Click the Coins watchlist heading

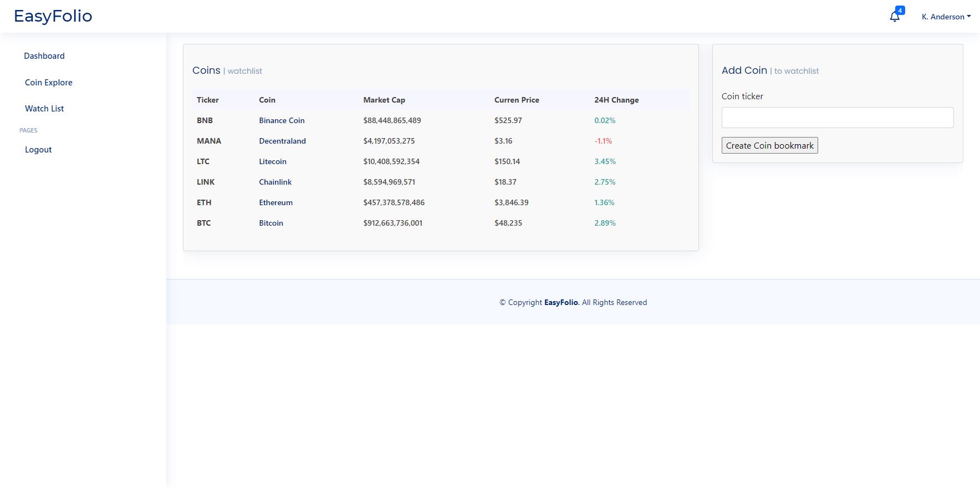[227, 70]
